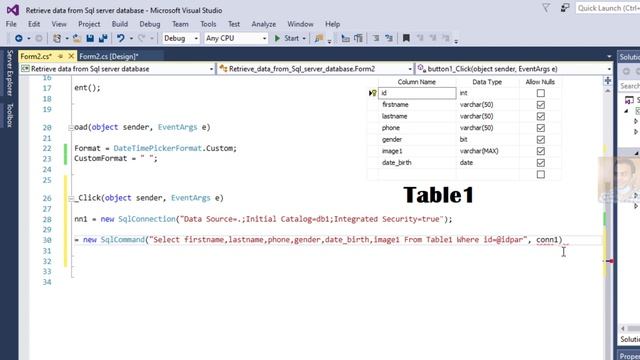640x360 pixels.
Task: Click line number 30 in the gutter
Action: [x=47, y=240]
